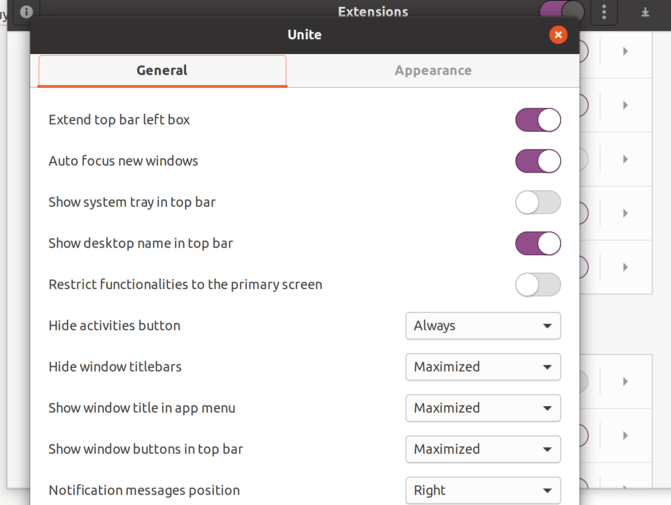Switch to the Appearance tab

point(433,71)
